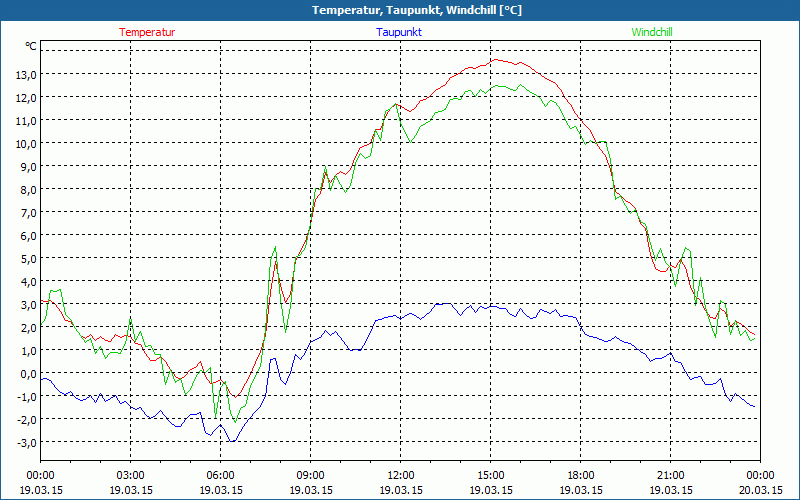
Task: Click the -2,0 y-axis value
Action: (x=27, y=420)
